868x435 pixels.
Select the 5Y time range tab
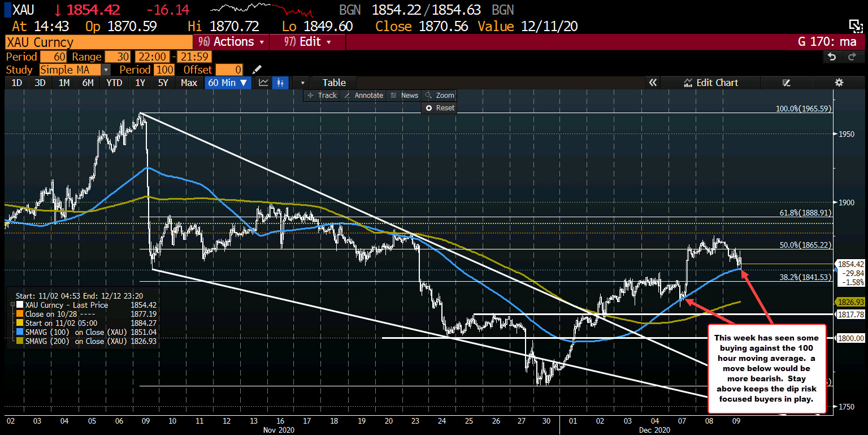pos(163,83)
